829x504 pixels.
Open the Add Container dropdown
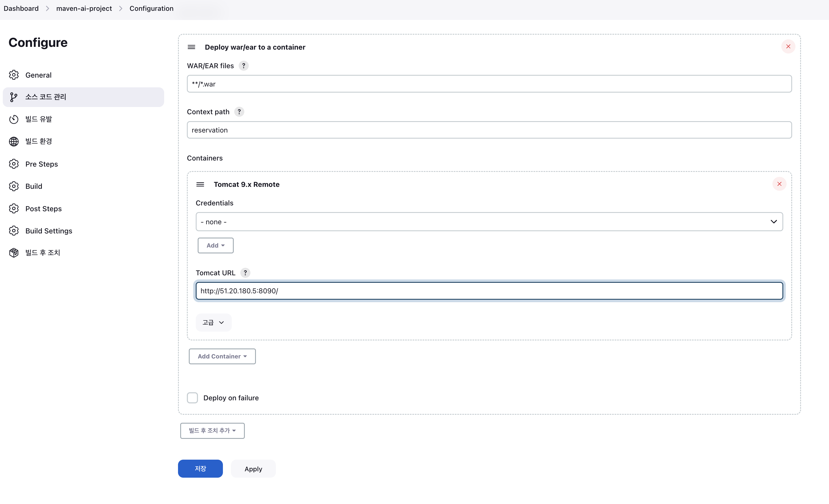tap(222, 356)
